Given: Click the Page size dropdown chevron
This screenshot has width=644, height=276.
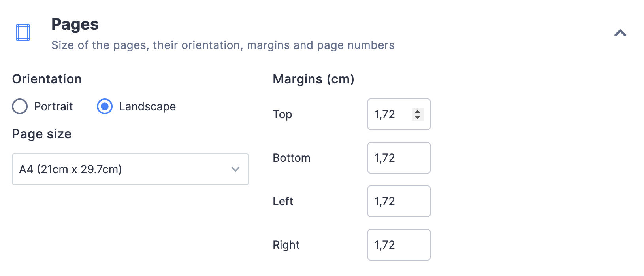Looking at the screenshot, I should tap(235, 169).
